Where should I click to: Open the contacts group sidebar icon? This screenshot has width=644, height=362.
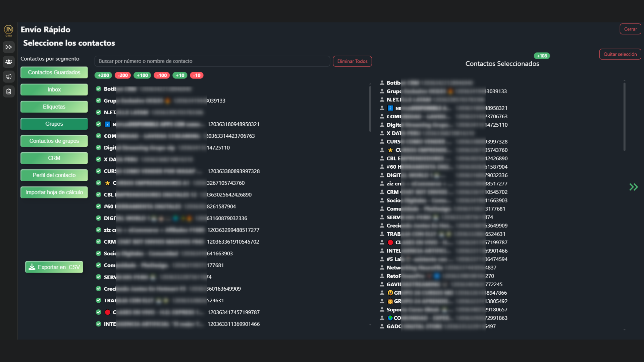tap(9, 62)
